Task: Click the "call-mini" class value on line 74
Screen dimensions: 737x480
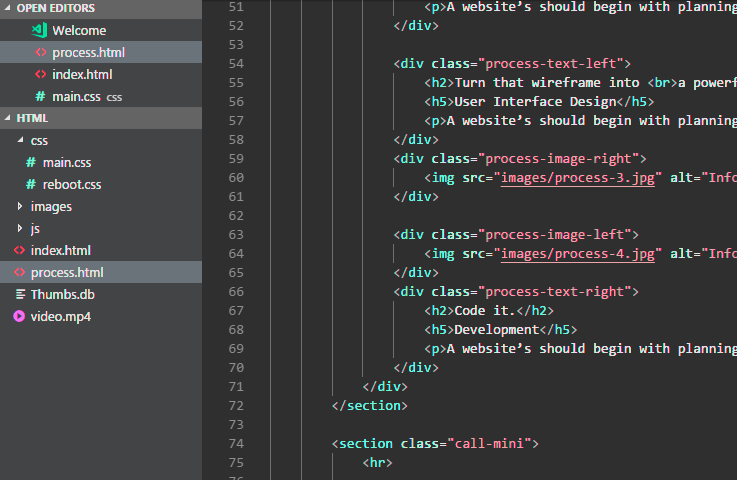Action: click(x=494, y=443)
